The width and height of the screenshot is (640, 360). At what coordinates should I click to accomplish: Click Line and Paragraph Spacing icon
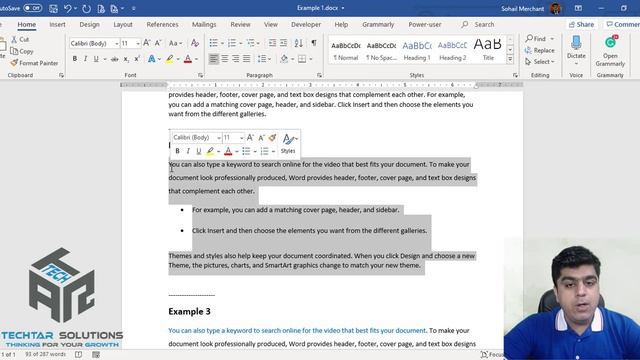tap(262, 59)
